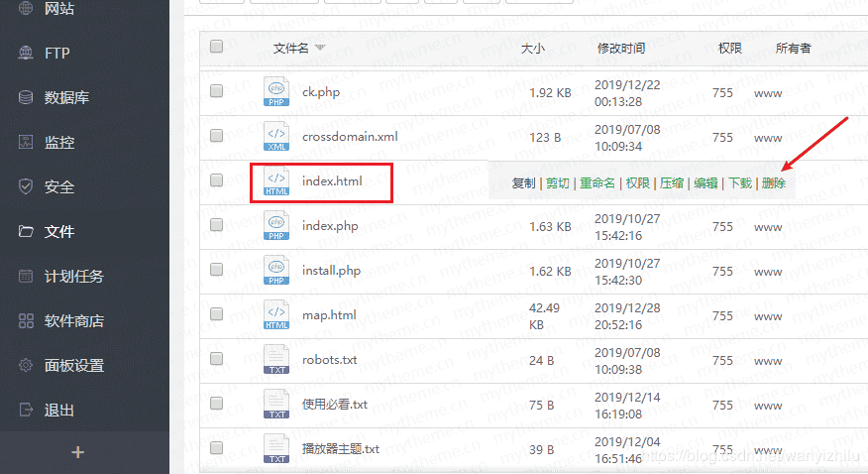Click 复制 action for index.html
Screen dimensions: 868x474
click(x=524, y=183)
